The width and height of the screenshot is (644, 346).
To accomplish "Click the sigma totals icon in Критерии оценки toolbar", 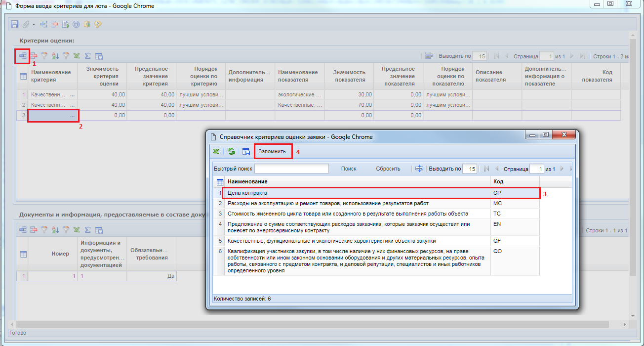I will (87, 56).
